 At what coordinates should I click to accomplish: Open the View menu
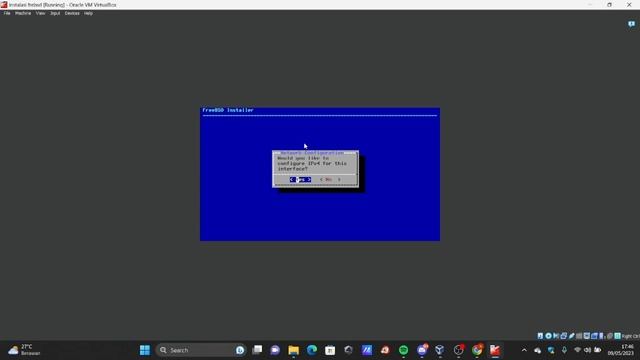tap(40, 13)
